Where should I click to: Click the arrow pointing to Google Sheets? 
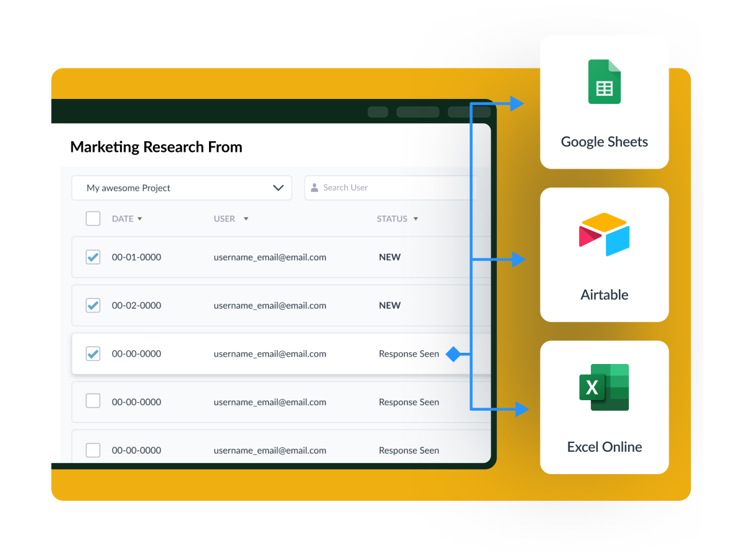click(x=517, y=104)
